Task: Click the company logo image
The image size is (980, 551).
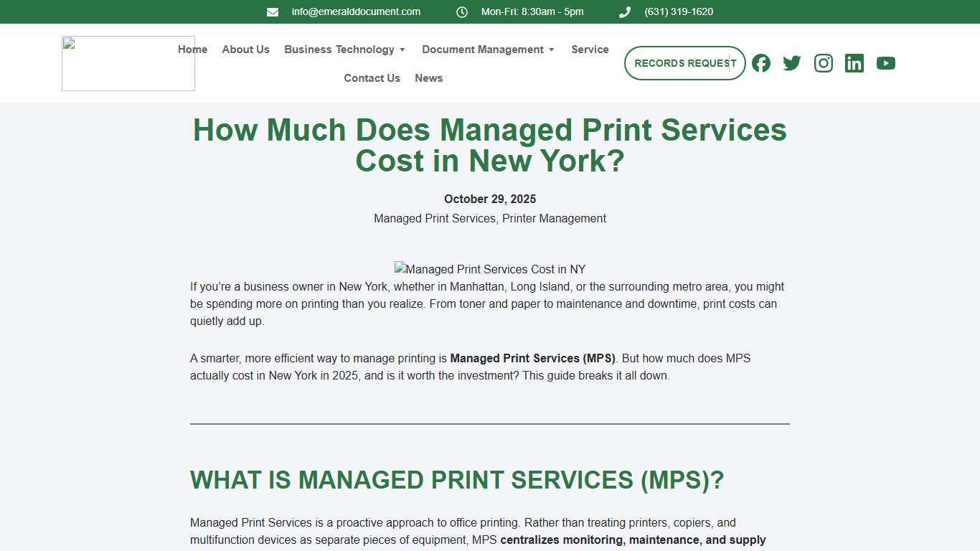Action: click(128, 63)
